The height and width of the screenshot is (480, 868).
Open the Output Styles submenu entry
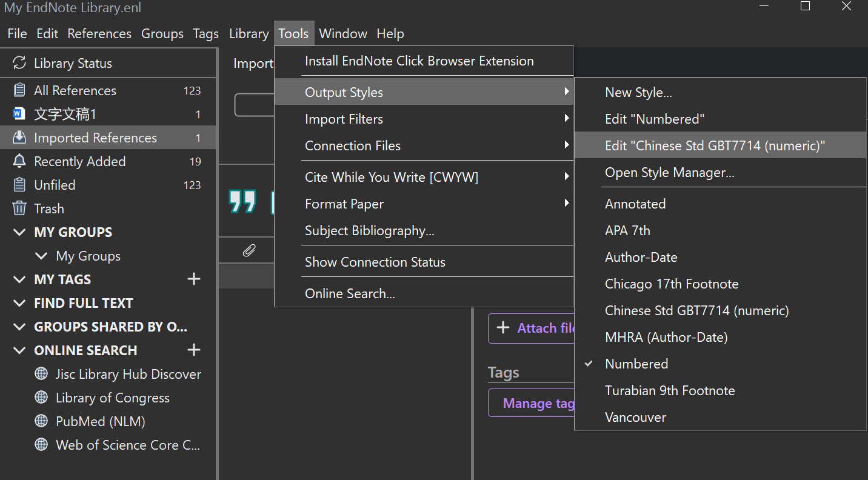pyautogui.click(x=424, y=92)
